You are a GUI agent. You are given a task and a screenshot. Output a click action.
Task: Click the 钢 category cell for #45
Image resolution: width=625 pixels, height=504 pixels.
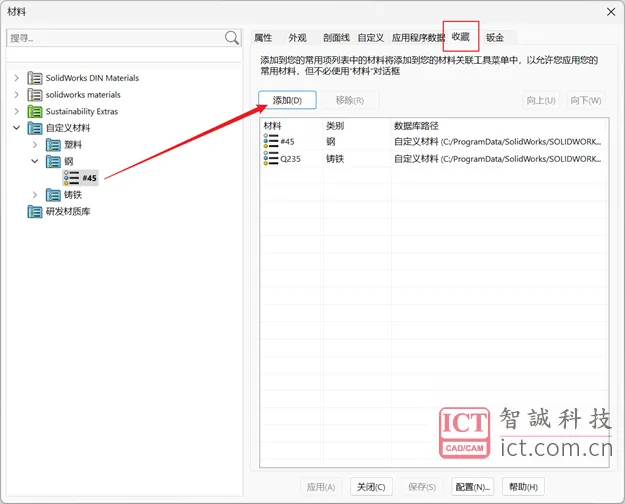[330, 141]
